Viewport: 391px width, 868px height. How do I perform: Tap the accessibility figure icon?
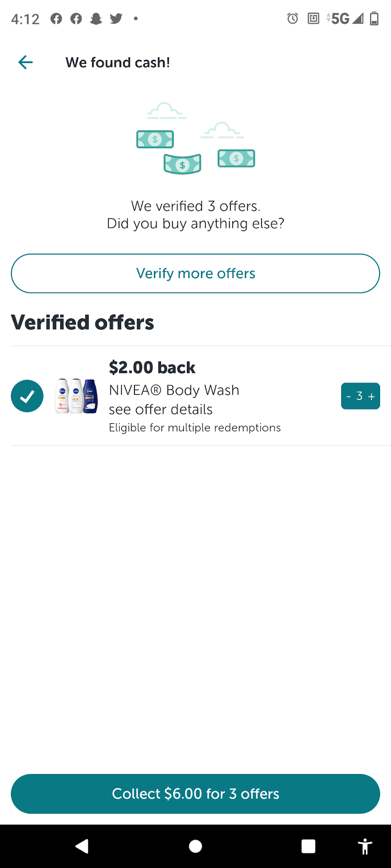365,846
